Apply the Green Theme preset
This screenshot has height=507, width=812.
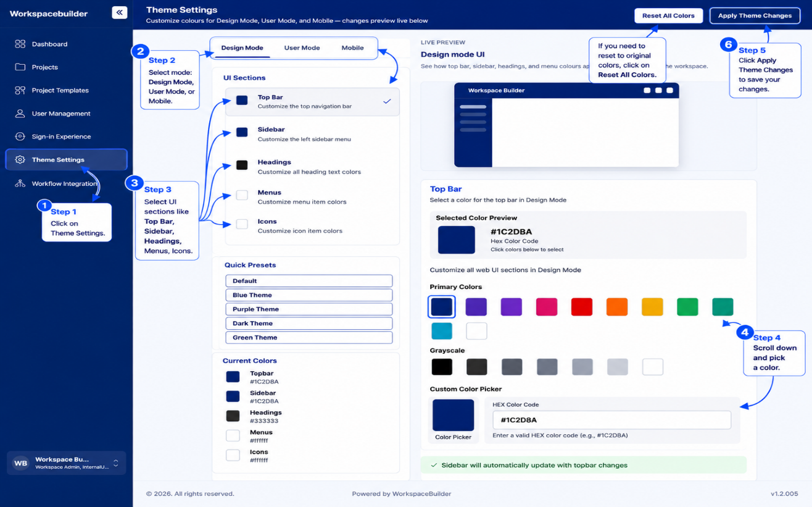pyautogui.click(x=309, y=338)
